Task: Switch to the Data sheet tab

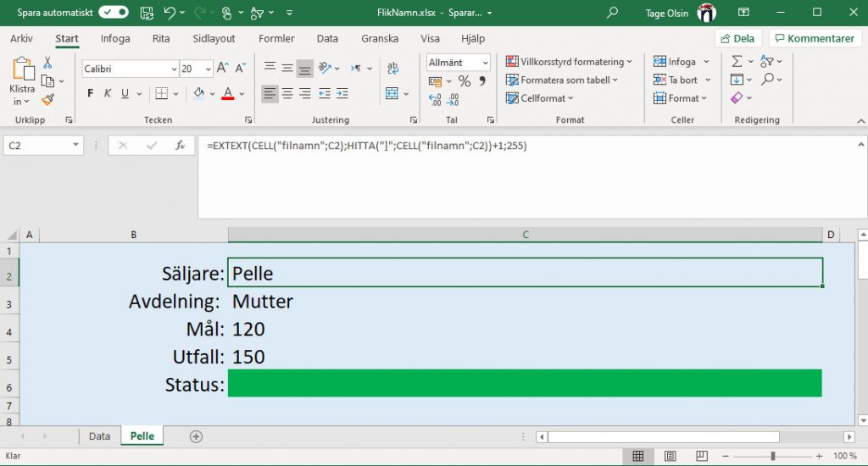Action: click(99, 436)
